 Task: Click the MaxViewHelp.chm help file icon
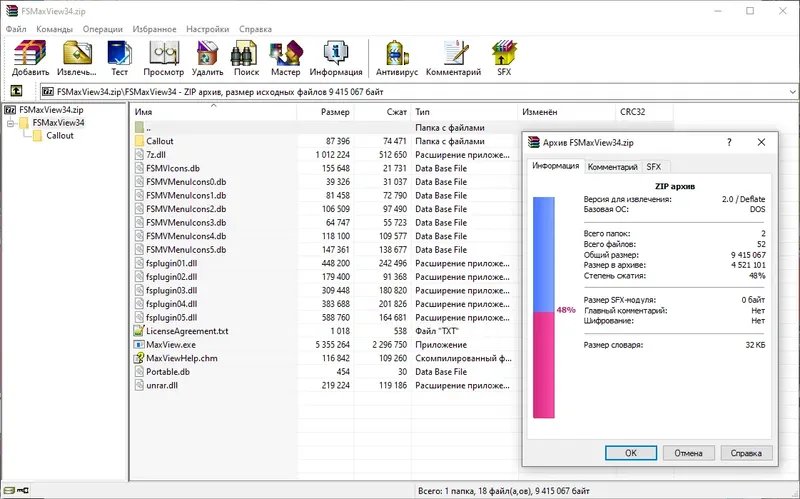(x=139, y=358)
